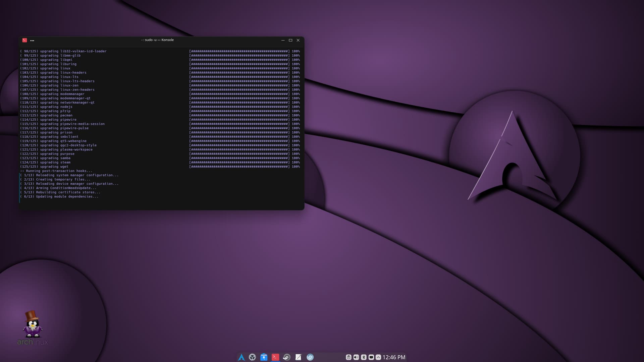Launch the Chromium browser icon
644x362 pixels.
tap(310, 357)
